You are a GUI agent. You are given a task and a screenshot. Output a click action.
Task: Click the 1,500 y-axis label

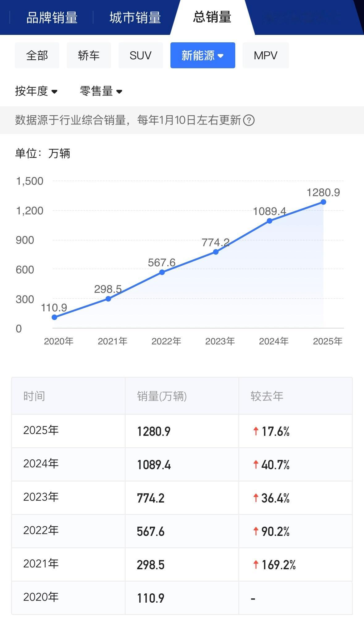[x=30, y=181]
